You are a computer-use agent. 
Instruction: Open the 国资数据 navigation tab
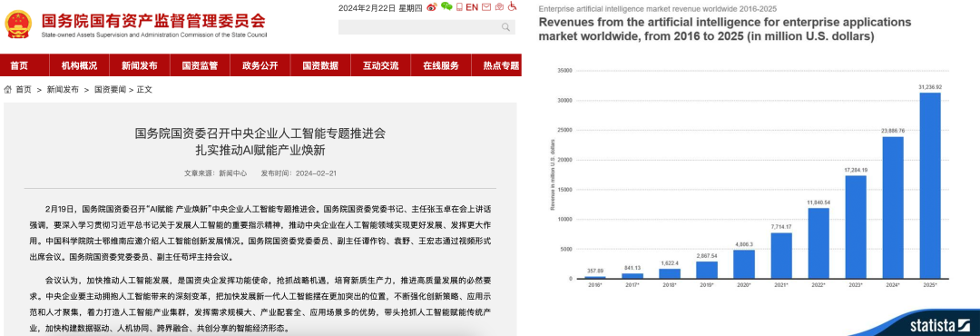point(320,65)
